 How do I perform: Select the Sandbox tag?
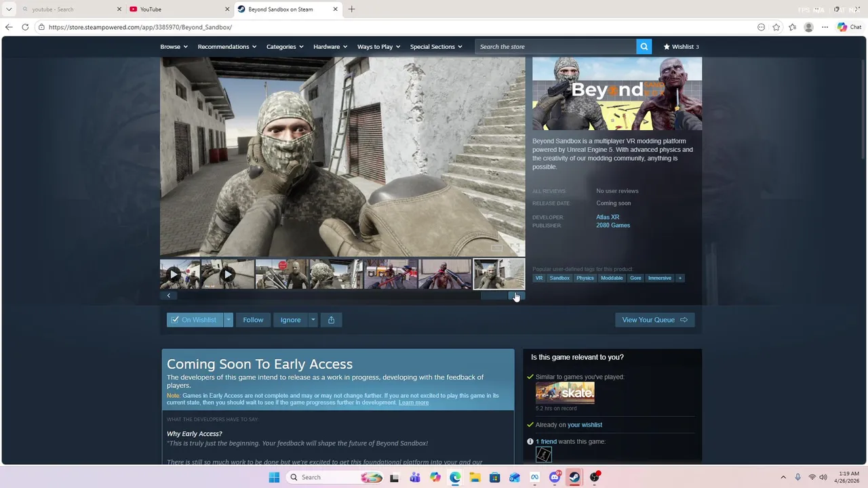tap(559, 278)
